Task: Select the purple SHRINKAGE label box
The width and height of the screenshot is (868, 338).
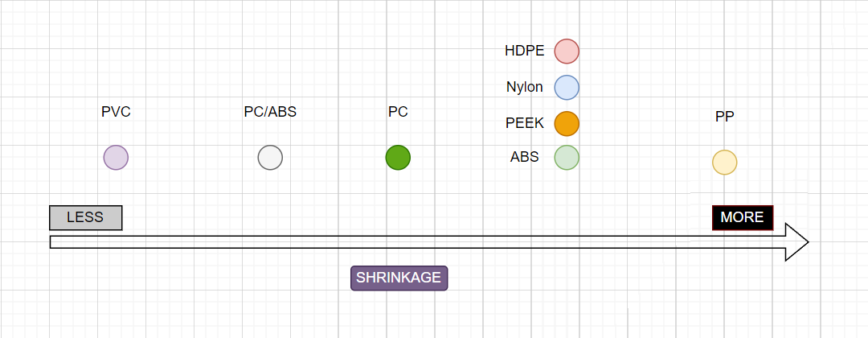Action: 399,278
